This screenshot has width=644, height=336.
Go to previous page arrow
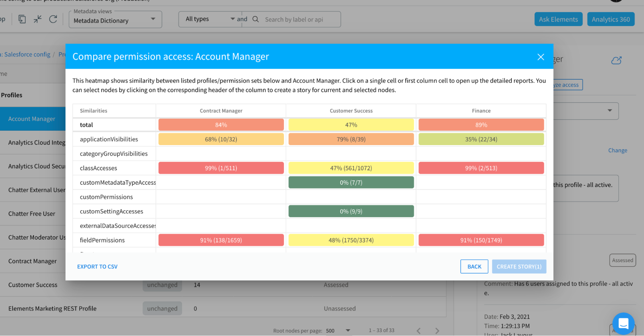click(418, 331)
